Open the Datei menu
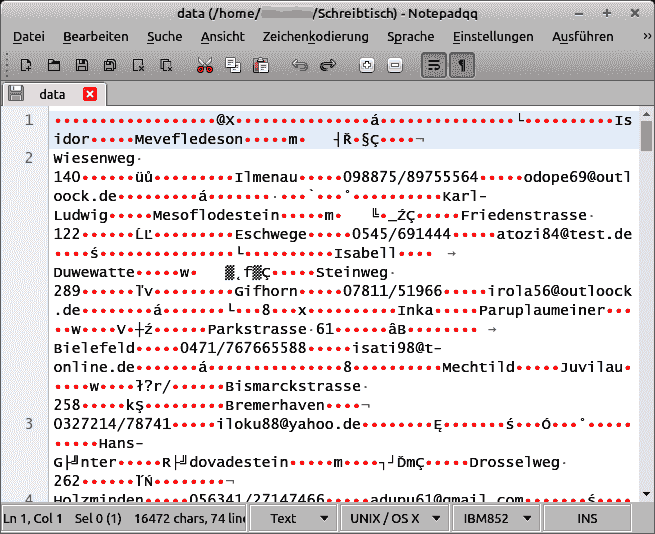Image resolution: width=655 pixels, height=534 pixels. tap(29, 37)
